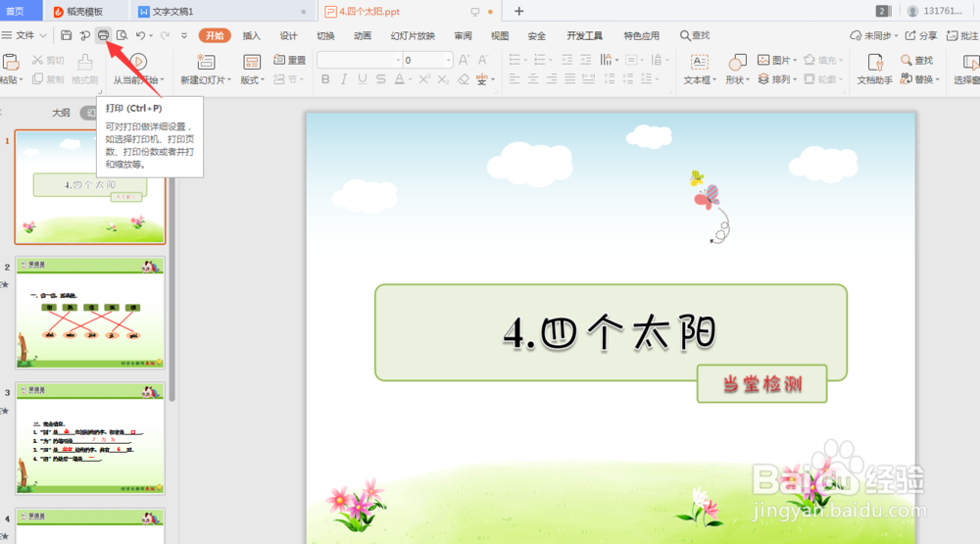Click the Cut scissors button

point(48,60)
